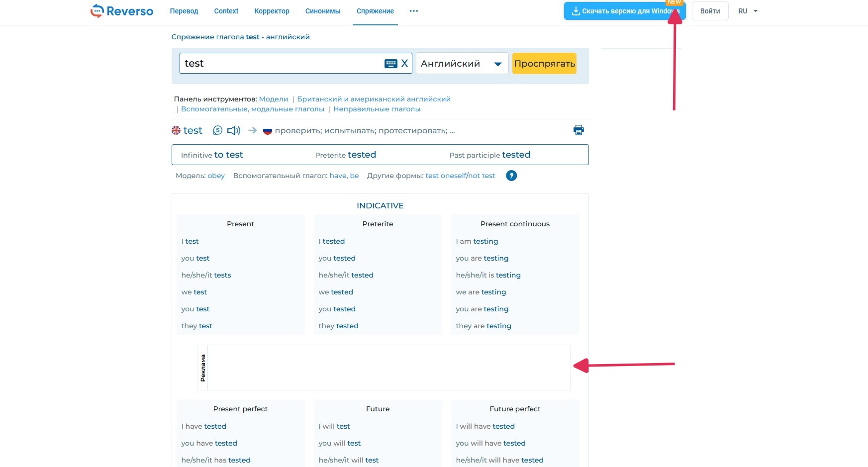Click the Future perfect heading
Image resolution: width=868 pixels, height=467 pixels.
[x=515, y=409]
